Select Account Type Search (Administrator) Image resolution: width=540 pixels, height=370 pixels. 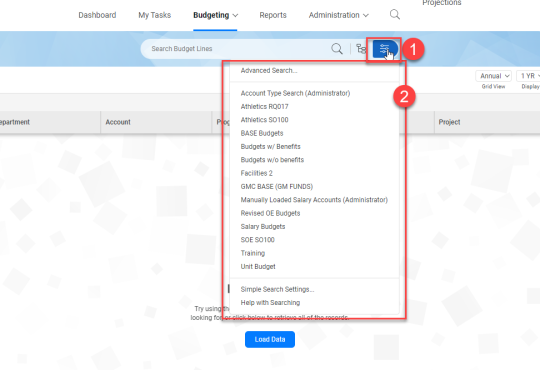pos(295,93)
